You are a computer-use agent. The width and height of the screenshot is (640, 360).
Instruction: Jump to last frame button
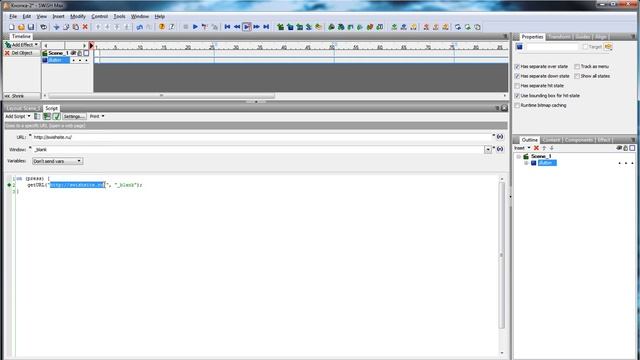(x=266, y=27)
